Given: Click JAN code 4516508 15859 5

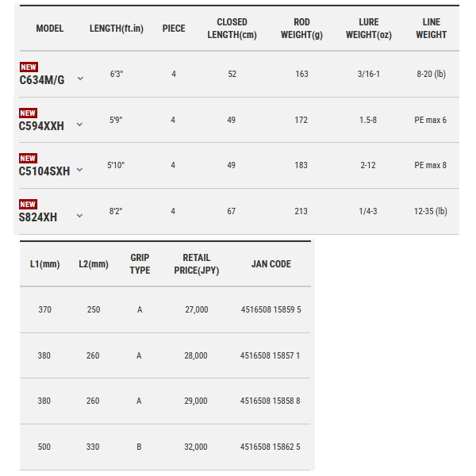Looking at the screenshot, I should coord(271,309).
